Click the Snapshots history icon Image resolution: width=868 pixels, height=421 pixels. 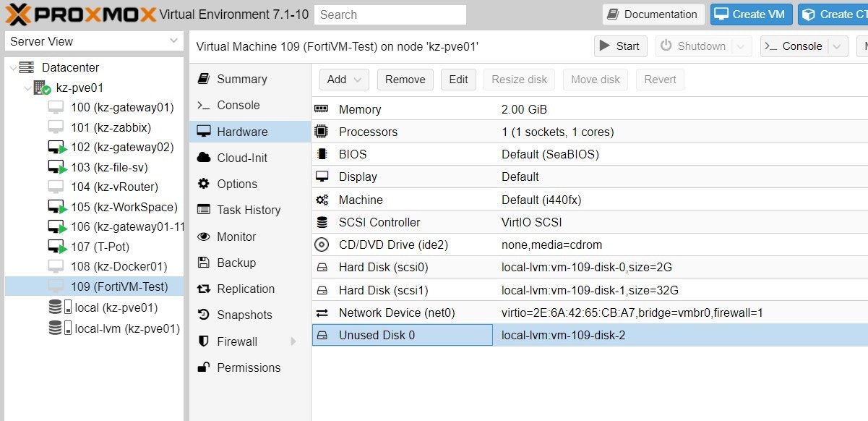(x=204, y=315)
